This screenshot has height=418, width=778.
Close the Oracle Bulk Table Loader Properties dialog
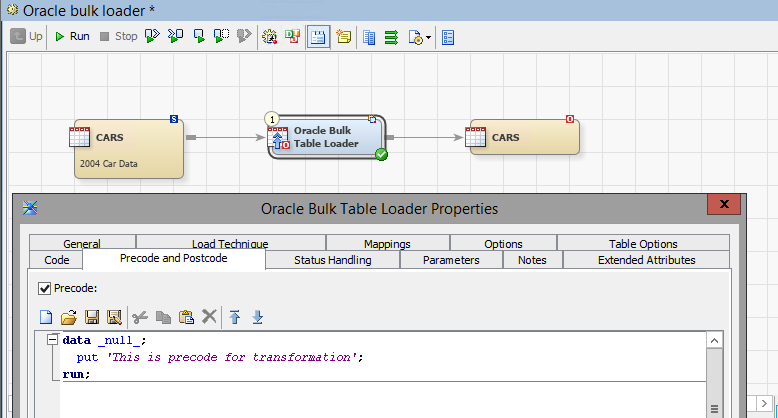pyautogui.click(x=722, y=206)
